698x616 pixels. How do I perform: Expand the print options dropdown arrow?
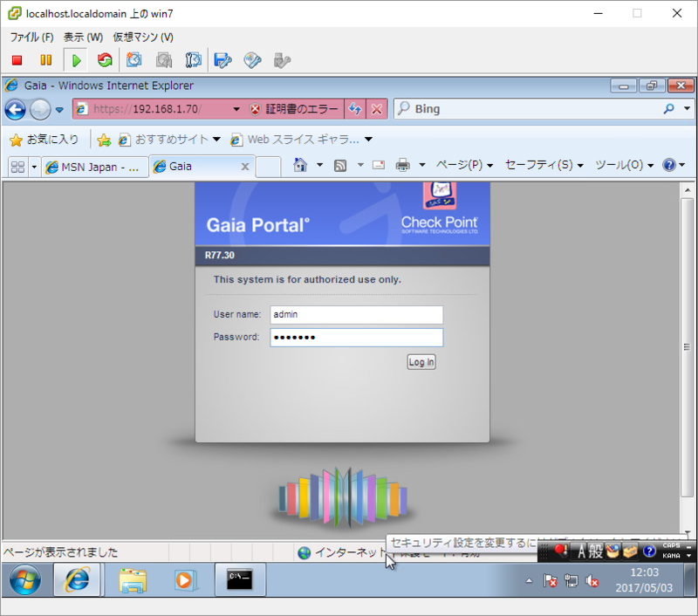coord(422,165)
